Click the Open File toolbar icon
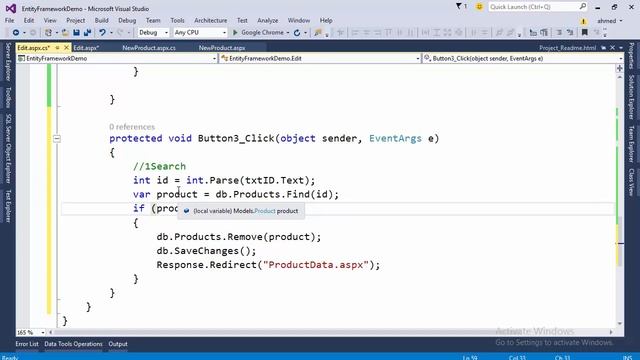Viewport: 640px width, 360px height. click(x=65, y=32)
